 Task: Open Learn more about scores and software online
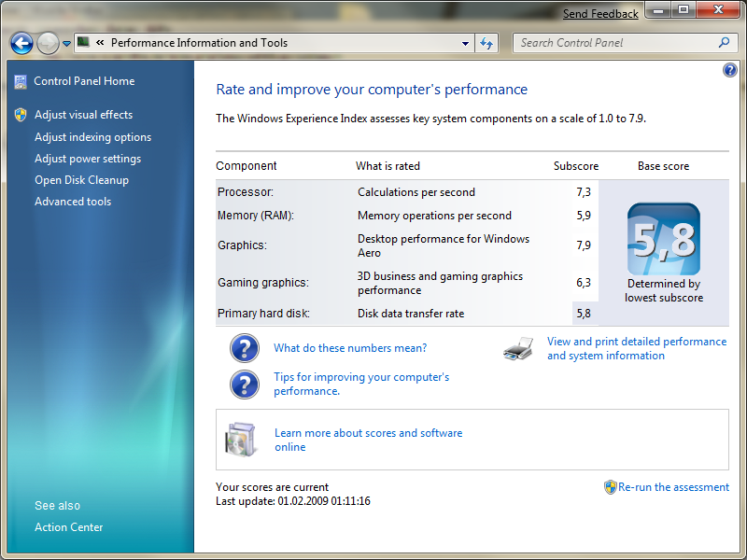point(368,440)
